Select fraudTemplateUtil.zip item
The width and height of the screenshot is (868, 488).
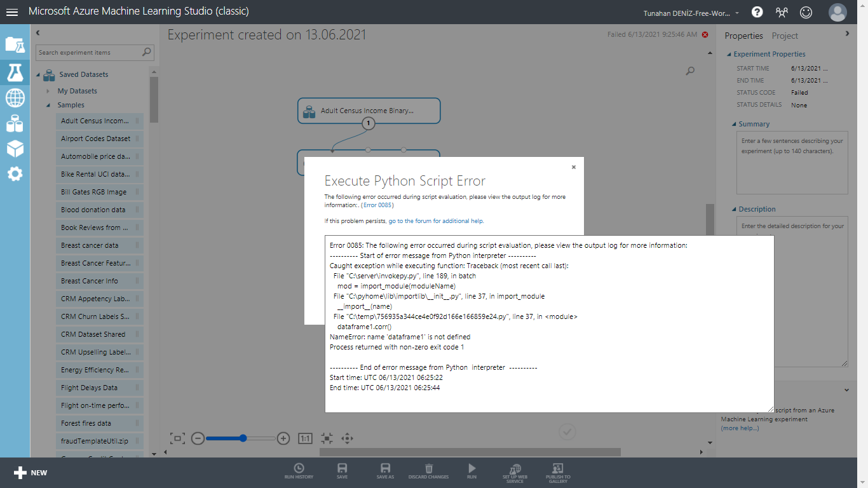(x=100, y=441)
